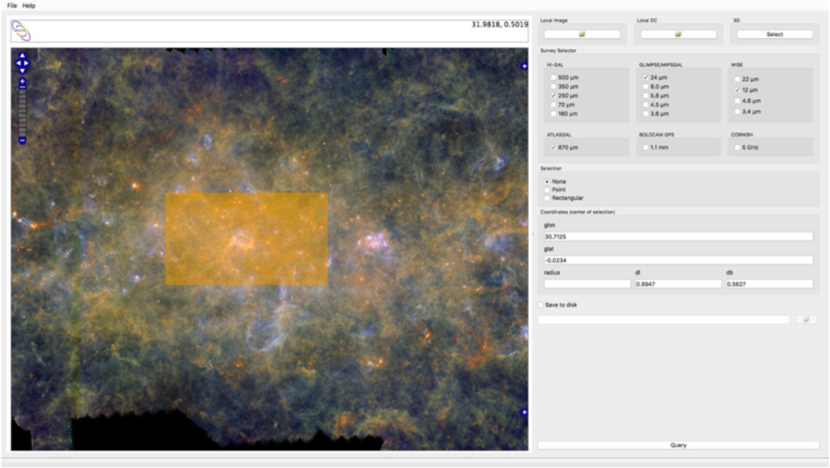
Task: Uncheck ATLASGAL 870 µm survey
Action: [554, 147]
